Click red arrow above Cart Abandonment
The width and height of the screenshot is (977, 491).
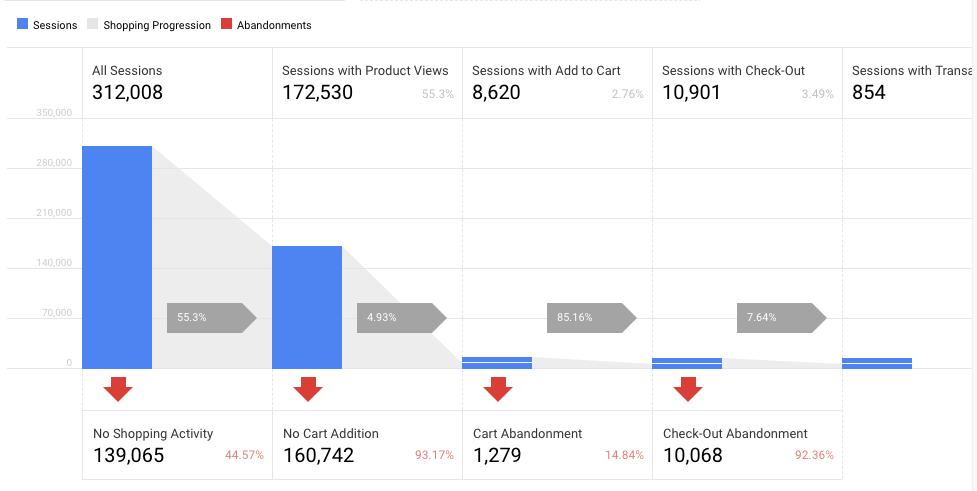click(x=498, y=389)
